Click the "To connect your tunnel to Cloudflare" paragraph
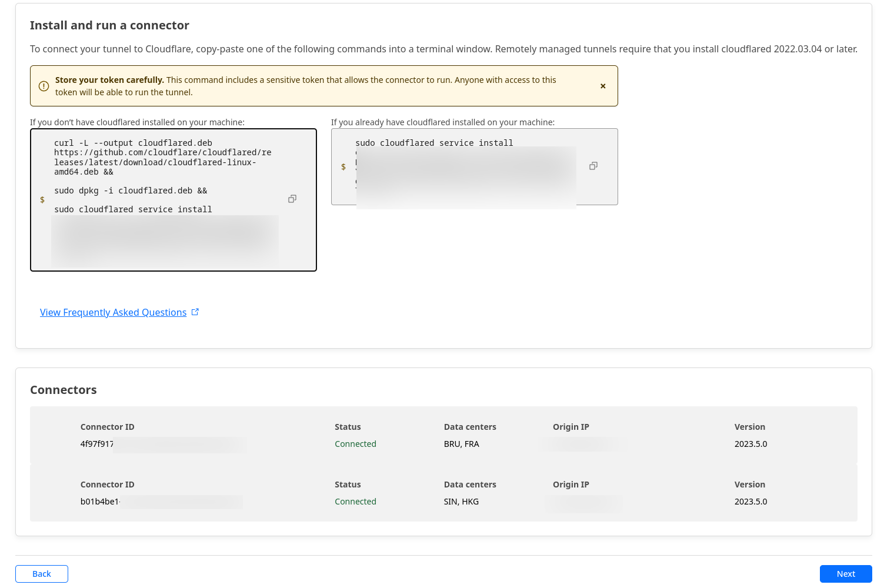Screen dimensions: 884x588 click(x=443, y=49)
